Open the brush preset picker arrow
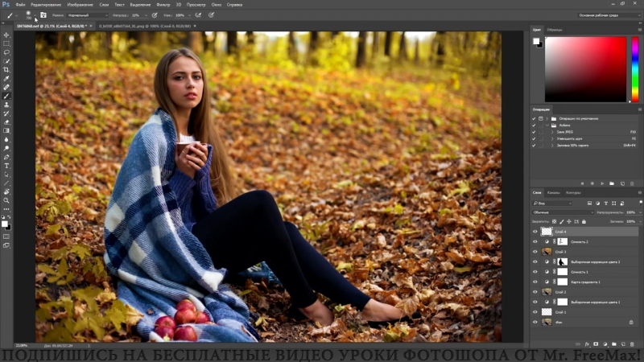The height and width of the screenshot is (362, 644). [x=35, y=15]
